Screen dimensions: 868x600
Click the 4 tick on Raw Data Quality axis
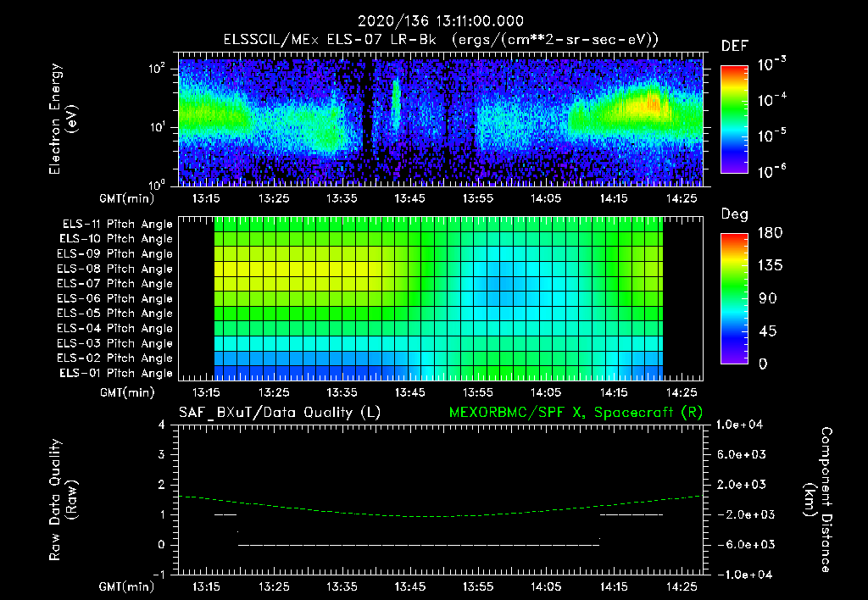pos(162,425)
